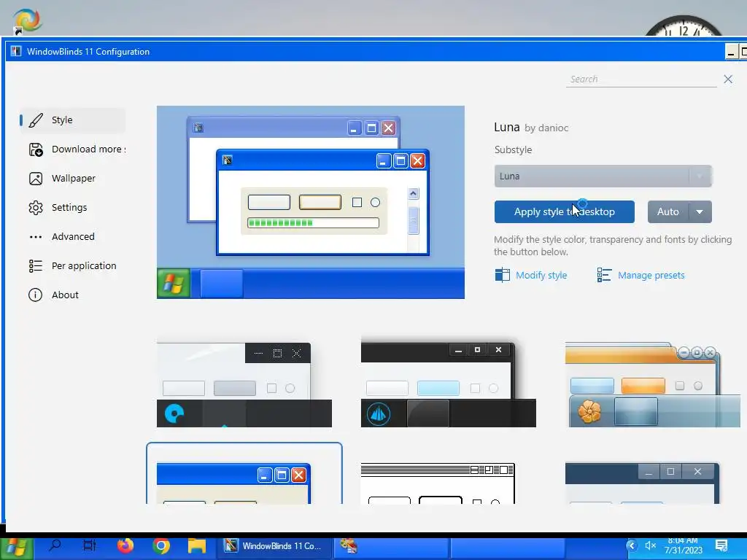Screen dimensions: 747x560
Task: Launch Chrome from the taskbar
Action: [x=161, y=545]
